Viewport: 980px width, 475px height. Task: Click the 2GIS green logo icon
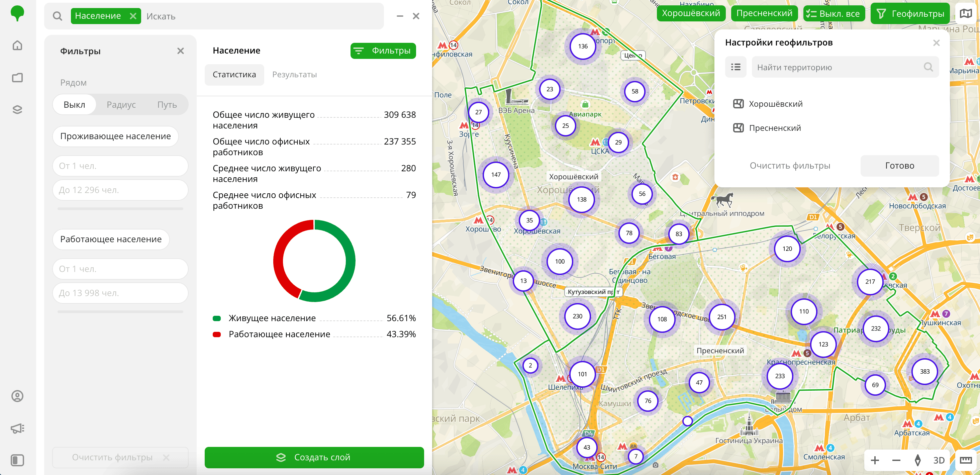[17, 13]
